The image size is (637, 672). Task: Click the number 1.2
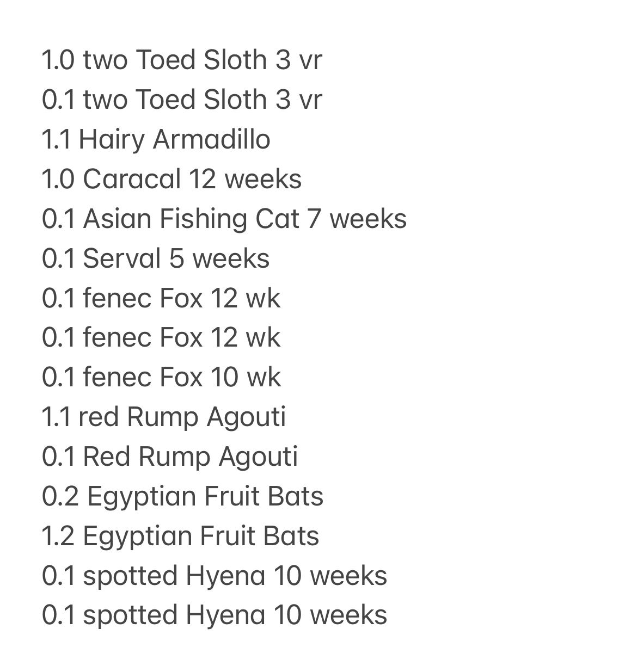(x=58, y=536)
